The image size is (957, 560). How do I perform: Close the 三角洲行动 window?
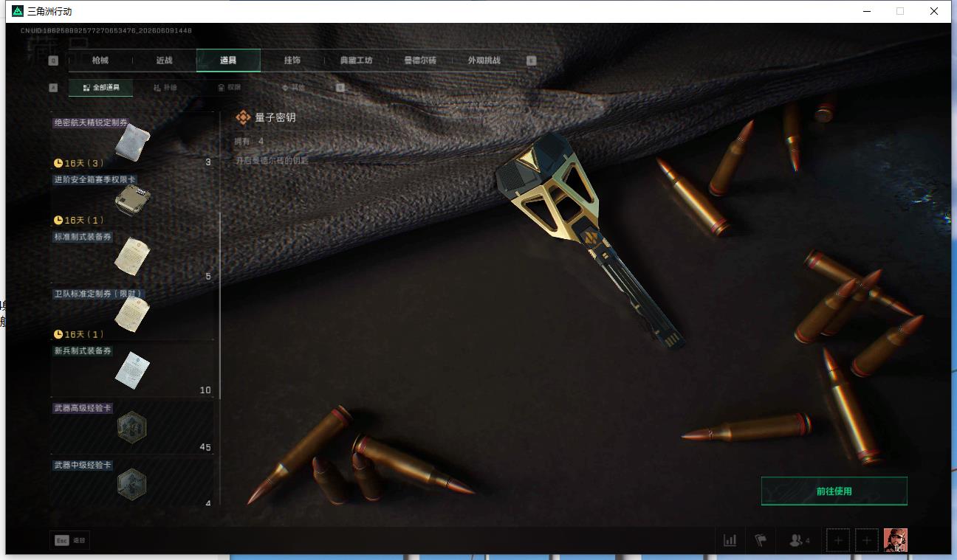click(934, 11)
